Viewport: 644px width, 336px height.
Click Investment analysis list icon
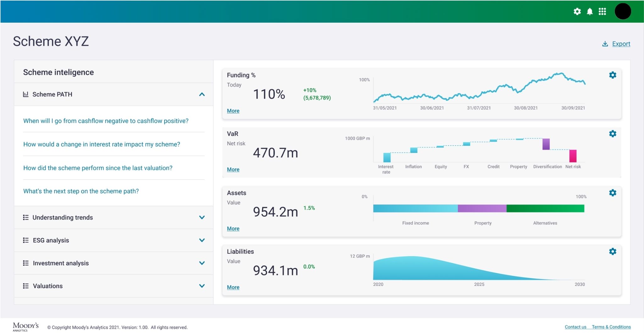point(26,263)
